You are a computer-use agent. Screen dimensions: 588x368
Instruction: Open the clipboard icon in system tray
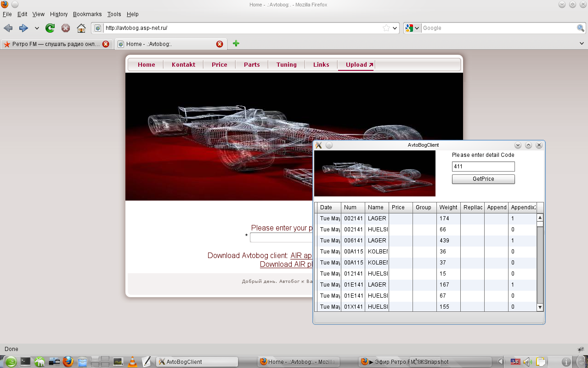541,362
